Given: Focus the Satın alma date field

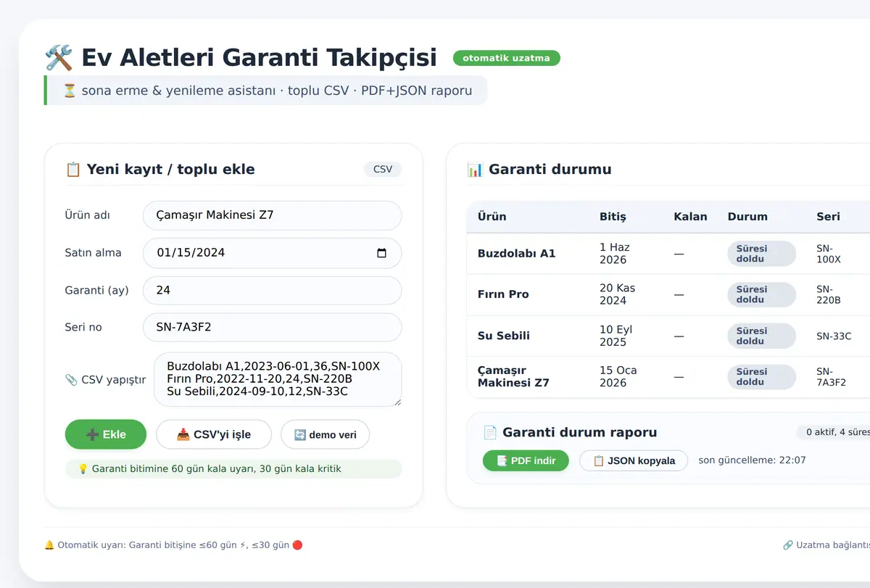Looking at the screenshot, I should 273,253.
